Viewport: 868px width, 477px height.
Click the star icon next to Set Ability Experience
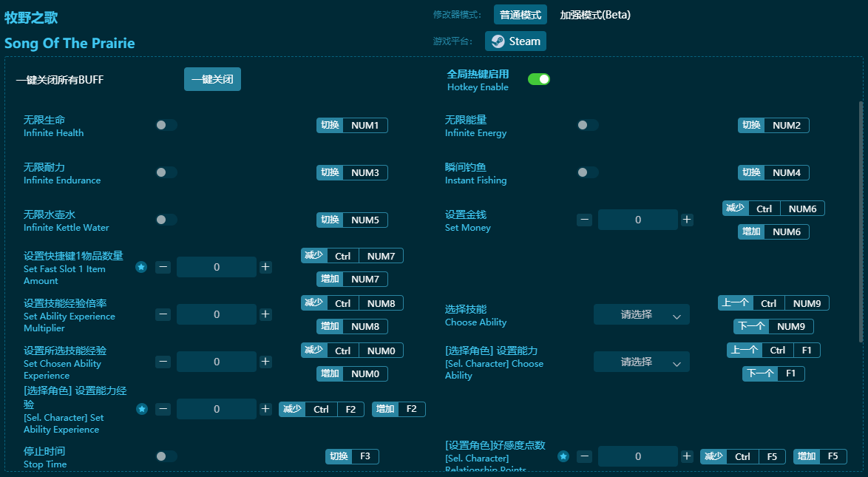click(x=141, y=409)
